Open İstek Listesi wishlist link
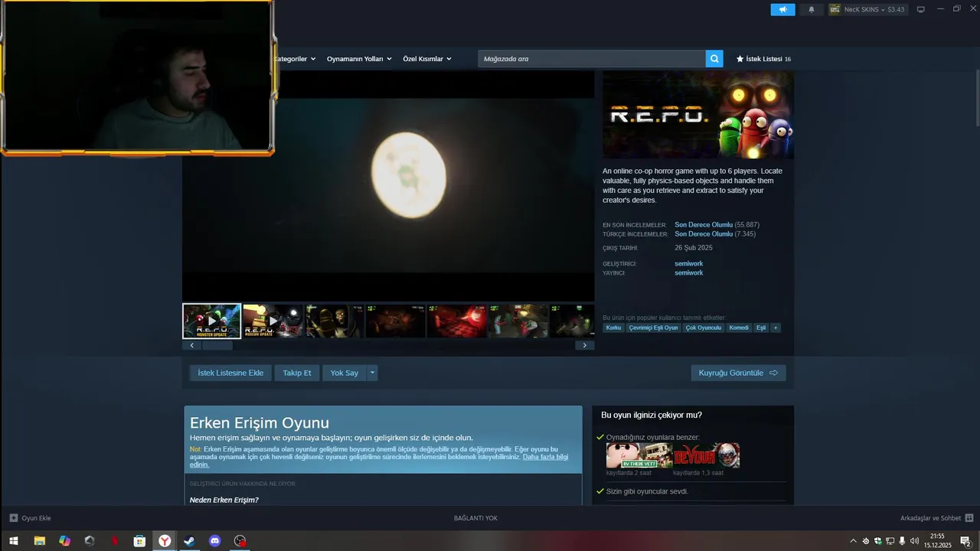The height and width of the screenshot is (551, 980). pos(763,59)
